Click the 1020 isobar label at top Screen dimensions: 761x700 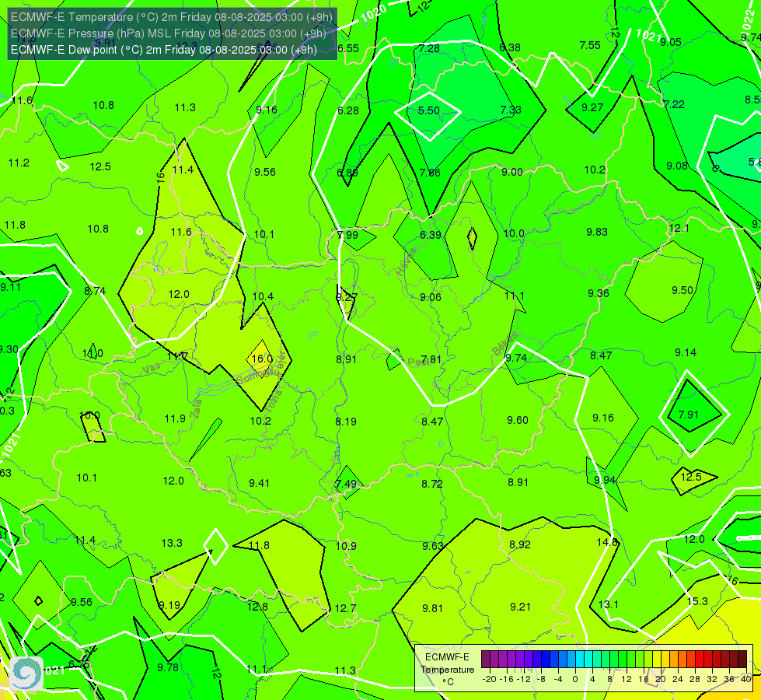pos(374,12)
